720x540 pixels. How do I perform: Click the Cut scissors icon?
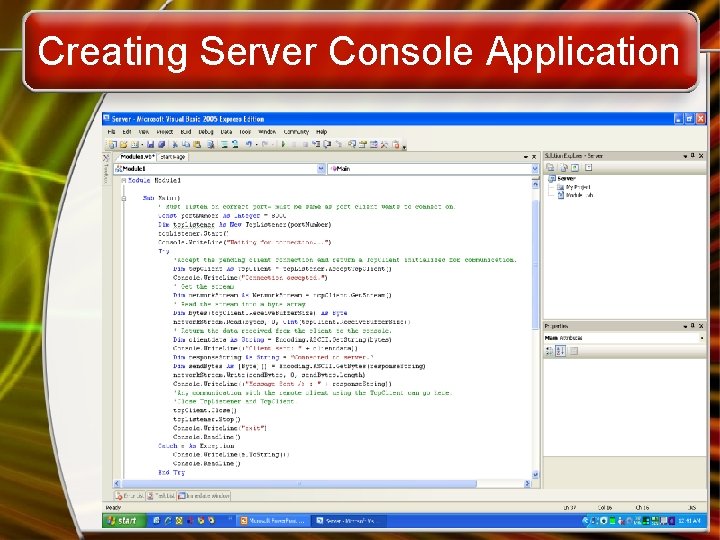[x=175, y=145]
